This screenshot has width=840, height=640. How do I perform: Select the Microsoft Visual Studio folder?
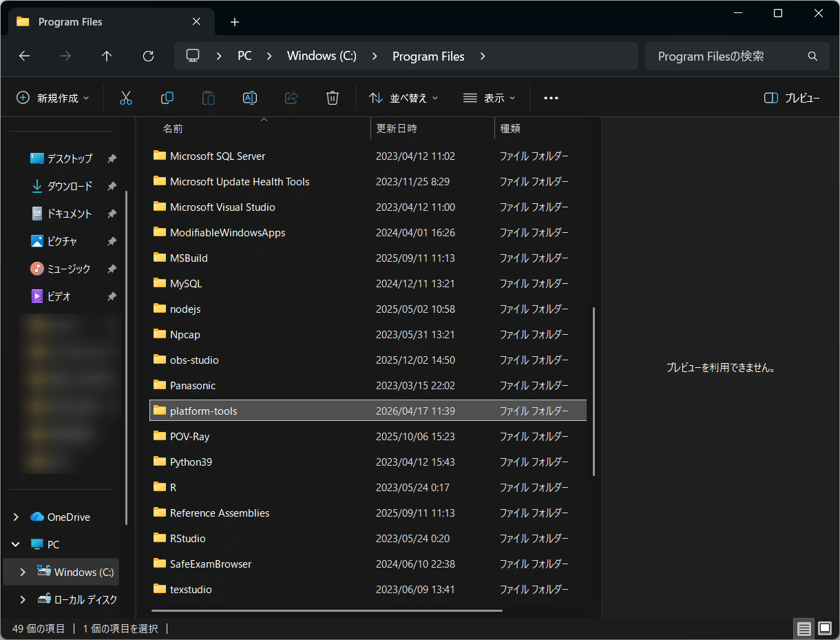click(x=368, y=207)
